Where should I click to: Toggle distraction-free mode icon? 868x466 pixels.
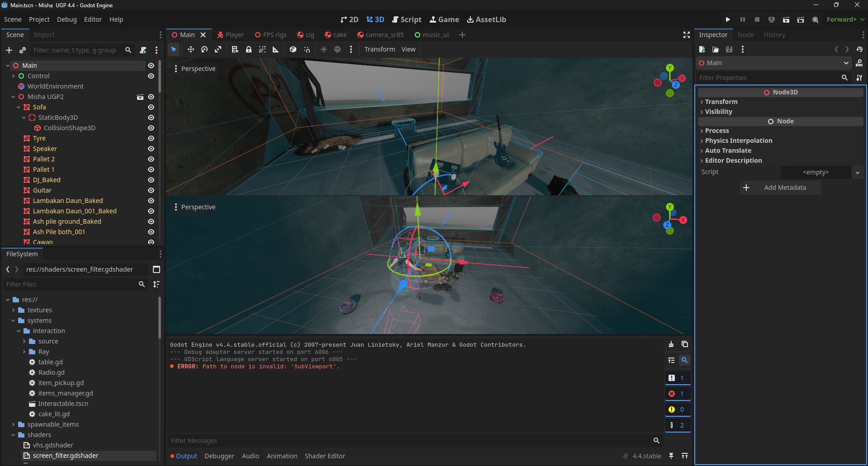[x=686, y=35]
